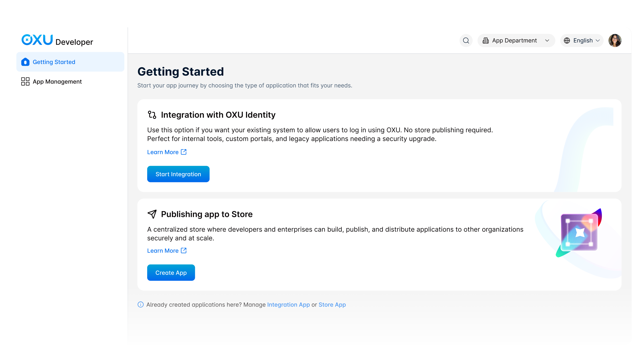Open the user profile avatar
This screenshot has height=356, width=644.
(x=615, y=40)
